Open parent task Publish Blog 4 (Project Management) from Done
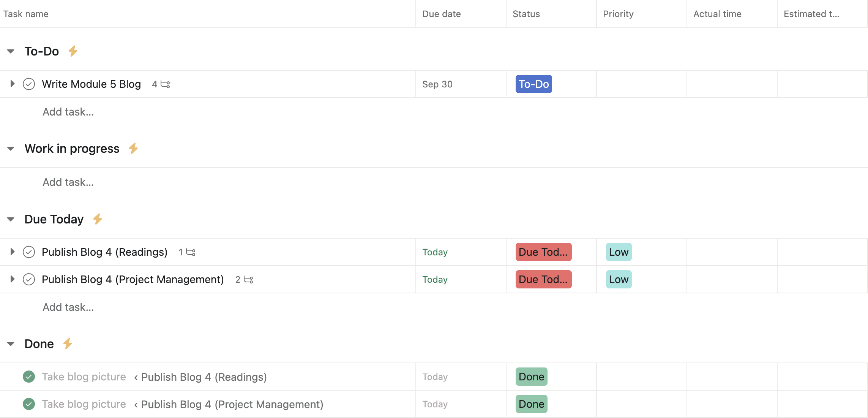This screenshot has width=868, height=418. pyautogui.click(x=231, y=404)
